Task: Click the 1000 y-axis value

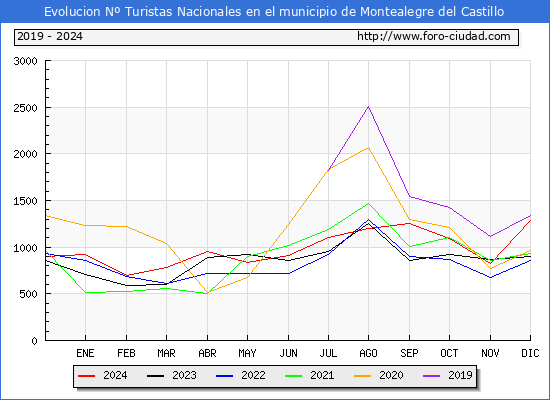Action: tap(25, 248)
